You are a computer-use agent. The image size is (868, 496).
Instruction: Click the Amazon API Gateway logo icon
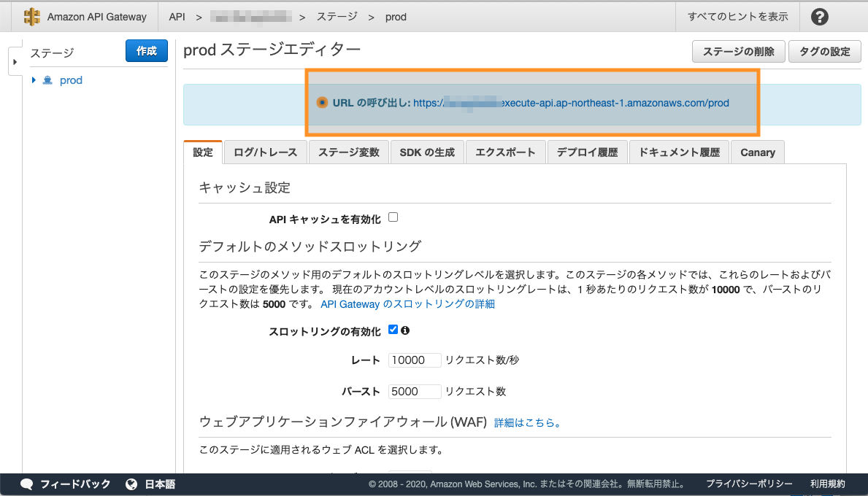32,17
